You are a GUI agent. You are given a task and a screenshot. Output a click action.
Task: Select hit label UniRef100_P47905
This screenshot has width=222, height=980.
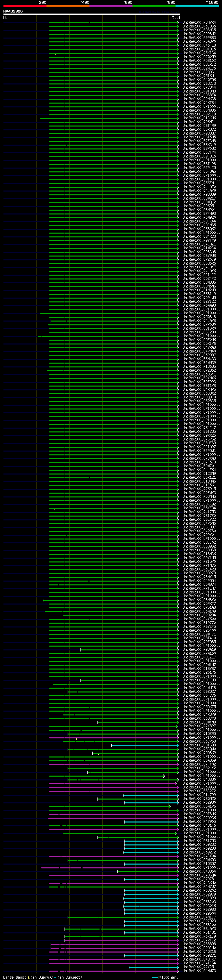point(199,821)
